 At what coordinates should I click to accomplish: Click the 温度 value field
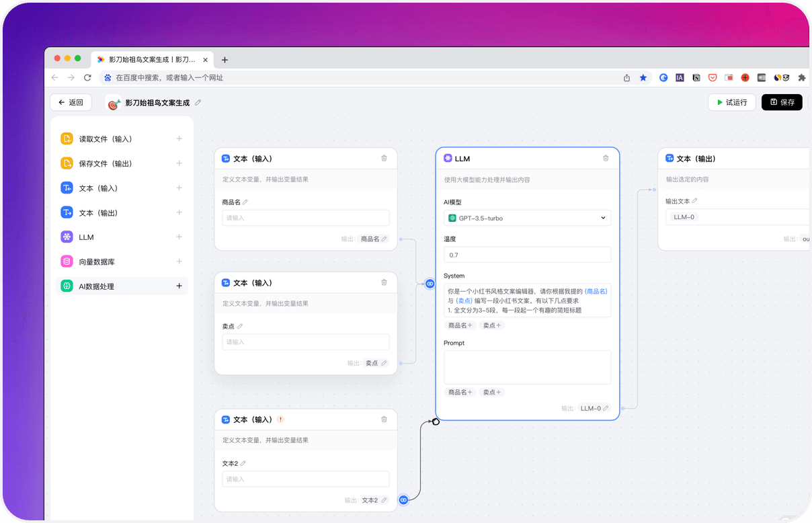pyautogui.click(x=527, y=255)
